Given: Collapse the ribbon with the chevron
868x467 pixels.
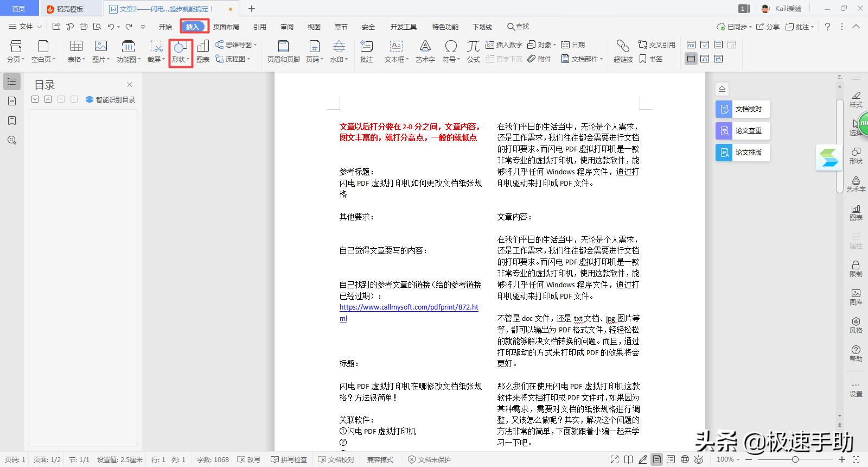Looking at the screenshot, I should [x=856, y=27].
